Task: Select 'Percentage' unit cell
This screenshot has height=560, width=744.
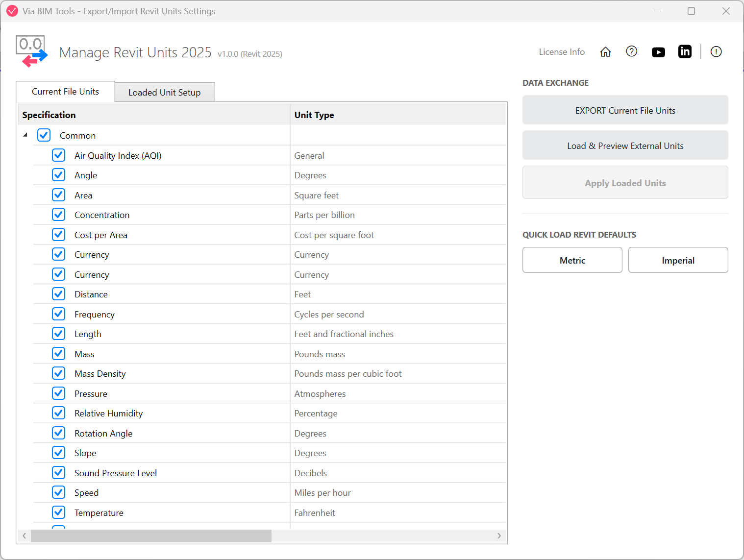Action: (398, 413)
